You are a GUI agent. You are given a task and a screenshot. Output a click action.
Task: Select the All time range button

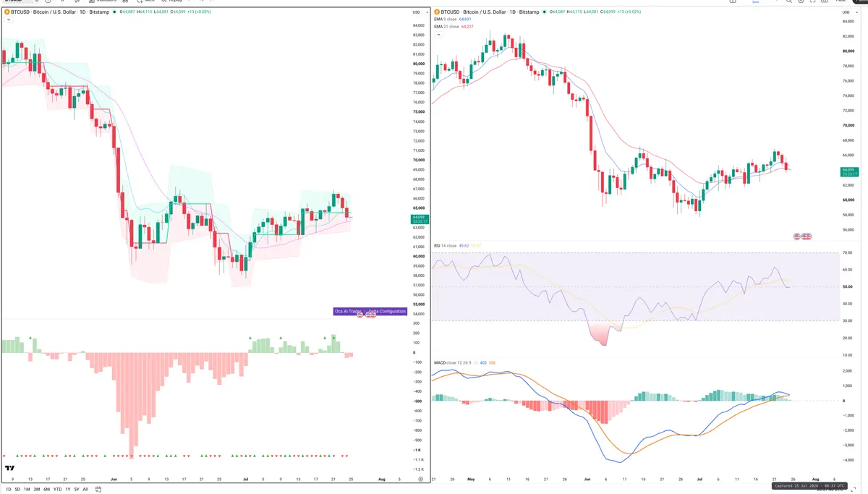(85, 490)
